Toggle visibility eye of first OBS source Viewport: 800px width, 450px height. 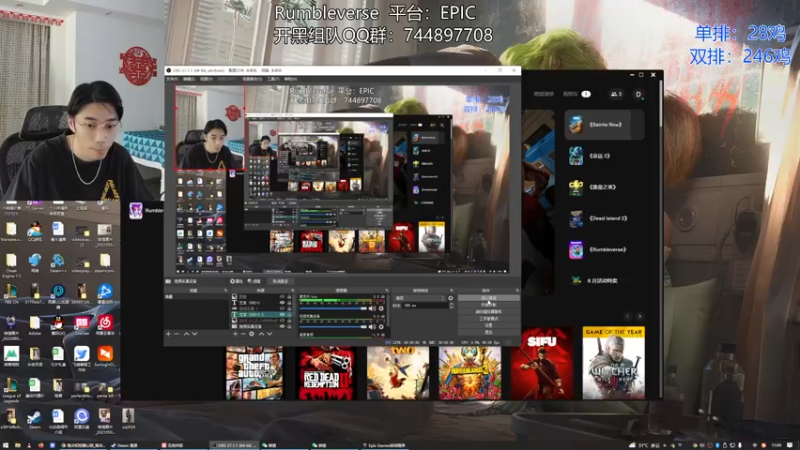click(282, 296)
